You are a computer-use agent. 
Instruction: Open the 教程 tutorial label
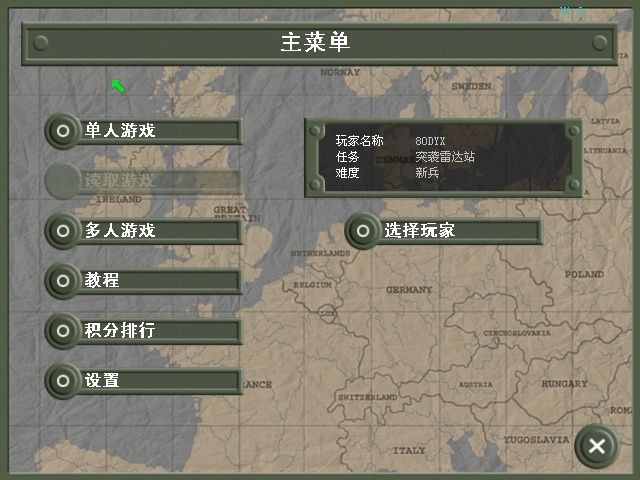pyautogui.click(x=102, y=280)
